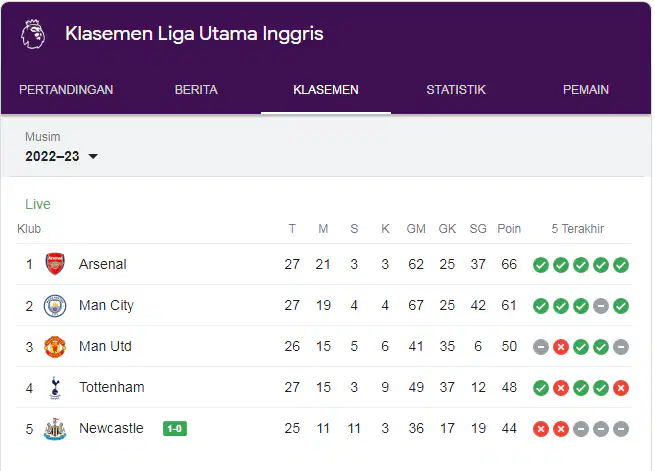Open the Arsenal team name link
The width and height of the screenshot is (655, 471).
tap(103, 264)
